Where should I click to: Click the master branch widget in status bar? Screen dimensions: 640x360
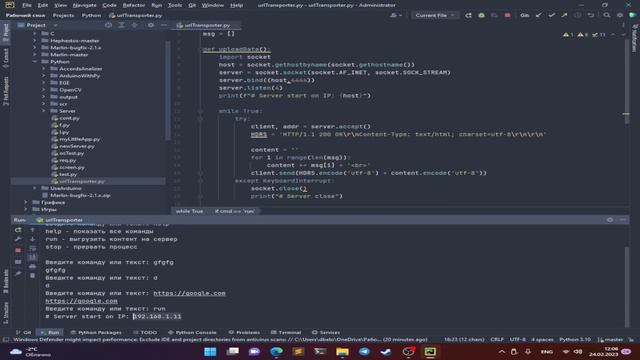tap(610, 339)
